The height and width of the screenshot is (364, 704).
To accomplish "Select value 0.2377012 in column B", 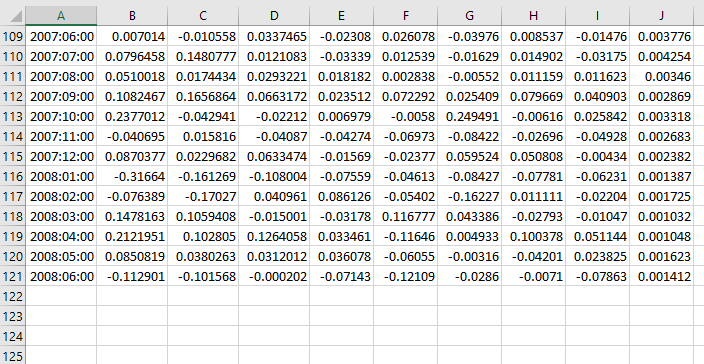I will tap(132, 116).
